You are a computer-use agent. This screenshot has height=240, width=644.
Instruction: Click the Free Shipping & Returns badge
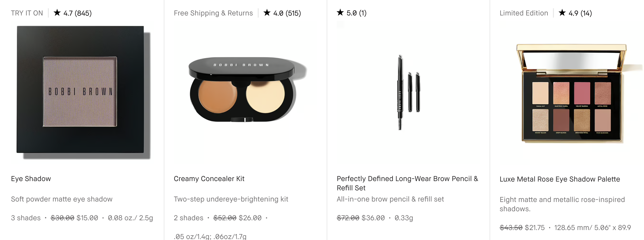point(213,13)
